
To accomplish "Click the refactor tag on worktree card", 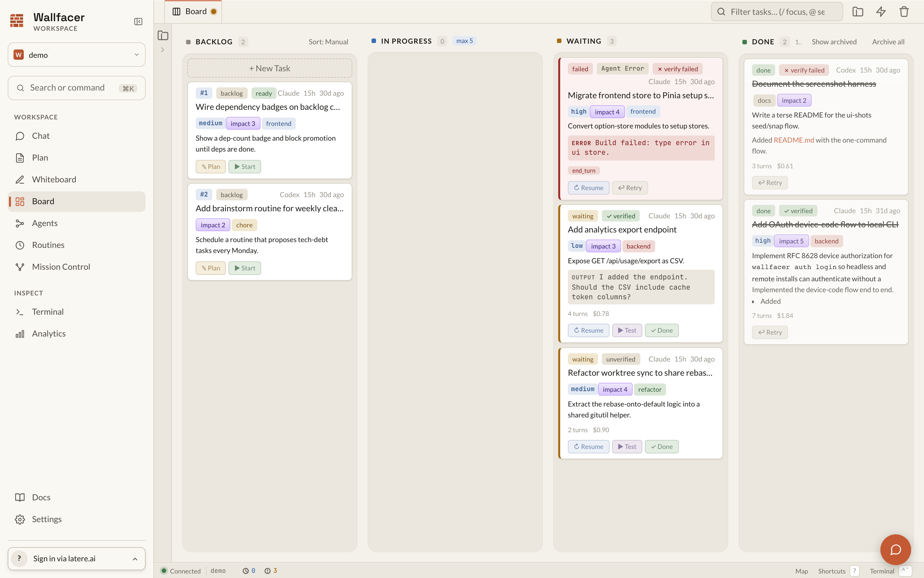I will [650, 390].
